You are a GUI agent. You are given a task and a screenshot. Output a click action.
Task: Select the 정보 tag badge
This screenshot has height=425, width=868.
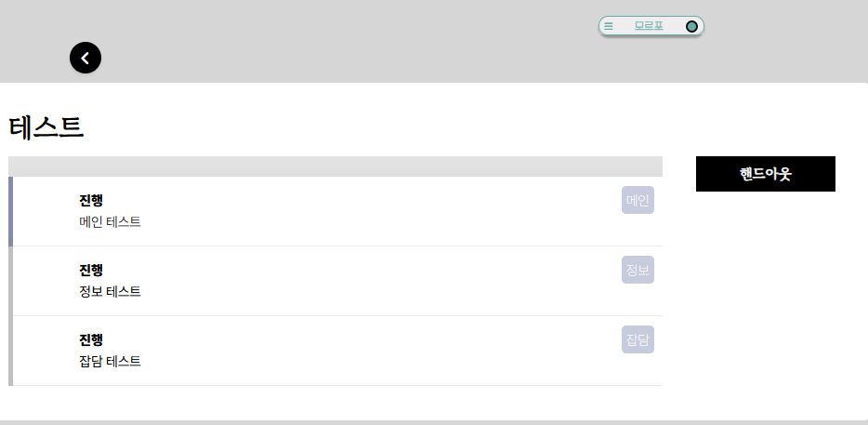(x=638, y=270)
